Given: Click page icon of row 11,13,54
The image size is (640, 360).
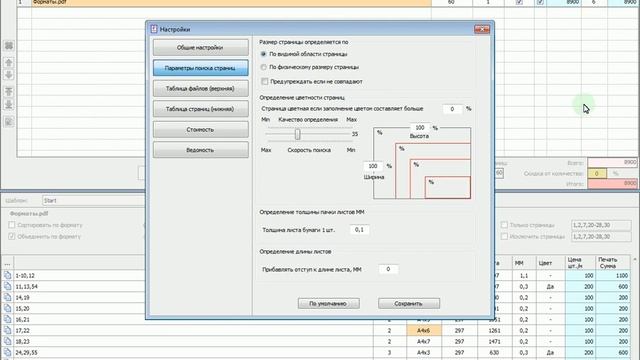Looking at the screenshot, I should click(x=7, y=286).
